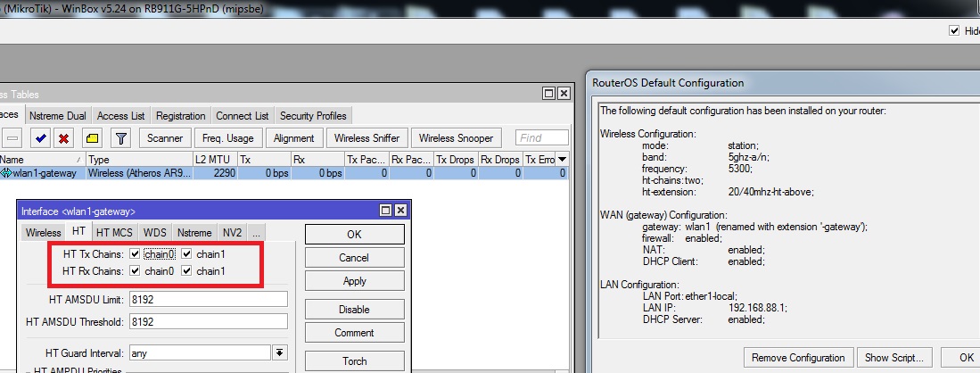Click the Torch button
The image size is (980, 373).
(x=354, y=361)
